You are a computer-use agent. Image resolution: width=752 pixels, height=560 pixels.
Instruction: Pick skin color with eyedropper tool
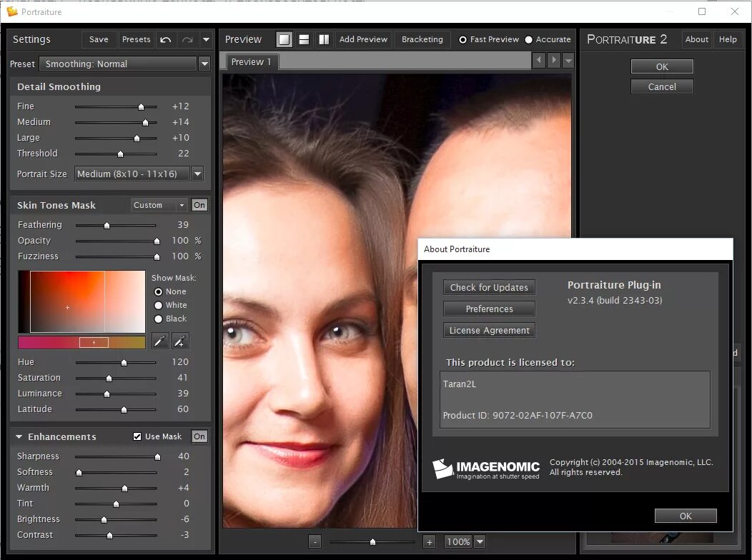click(x=159, y=341)
